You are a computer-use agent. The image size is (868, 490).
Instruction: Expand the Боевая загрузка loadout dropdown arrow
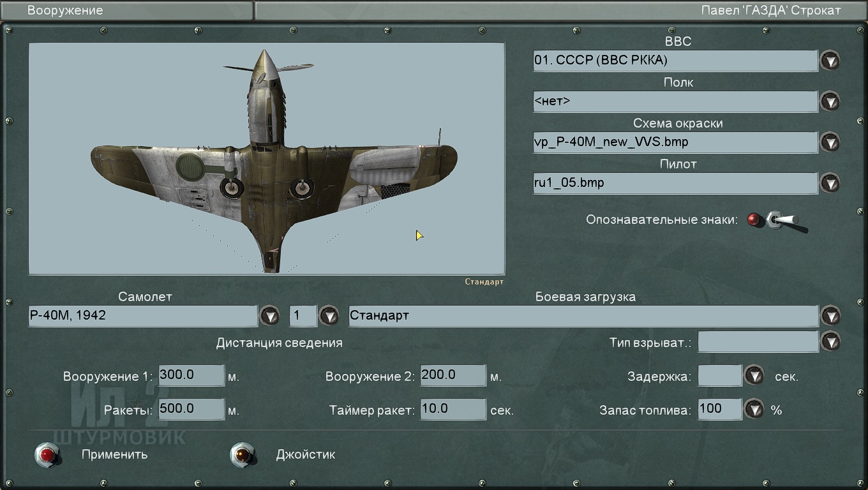(830, 316)
